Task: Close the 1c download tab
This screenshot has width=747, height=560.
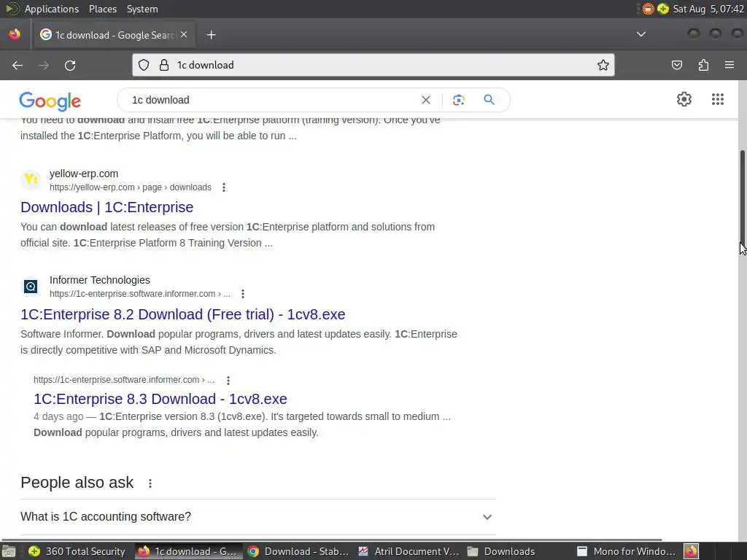Action: [184, 35]
